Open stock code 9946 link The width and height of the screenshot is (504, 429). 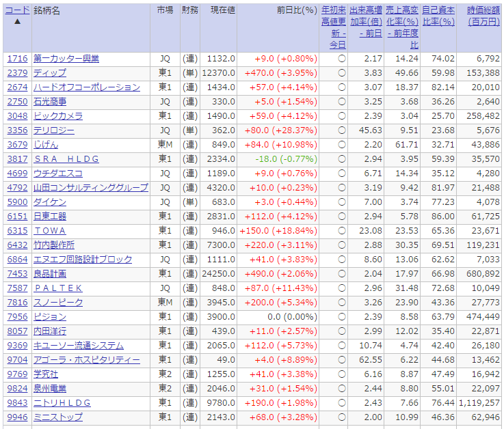click(17, 417)
